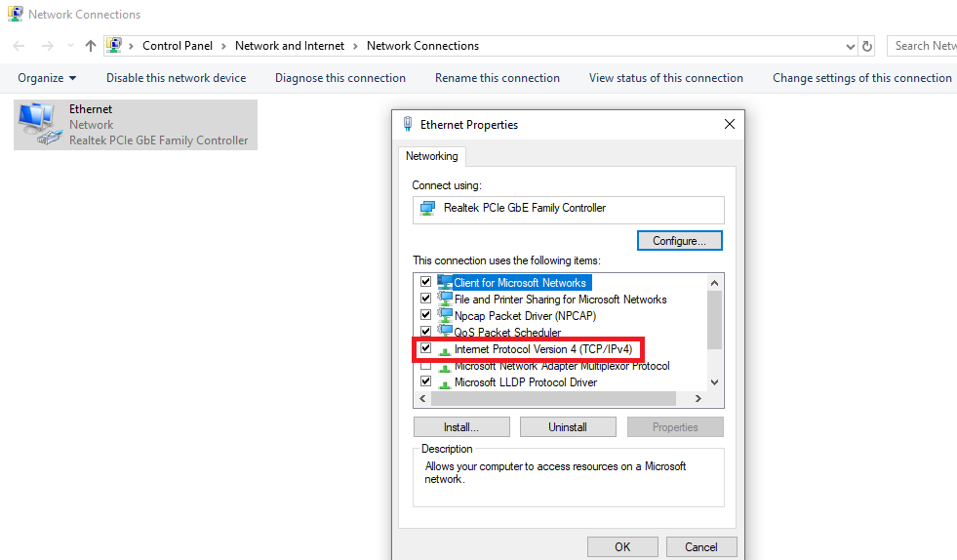Click items list vertical scrollbar thumb
This screenshot has width=957, height=560.
click(x=715, y=320)
